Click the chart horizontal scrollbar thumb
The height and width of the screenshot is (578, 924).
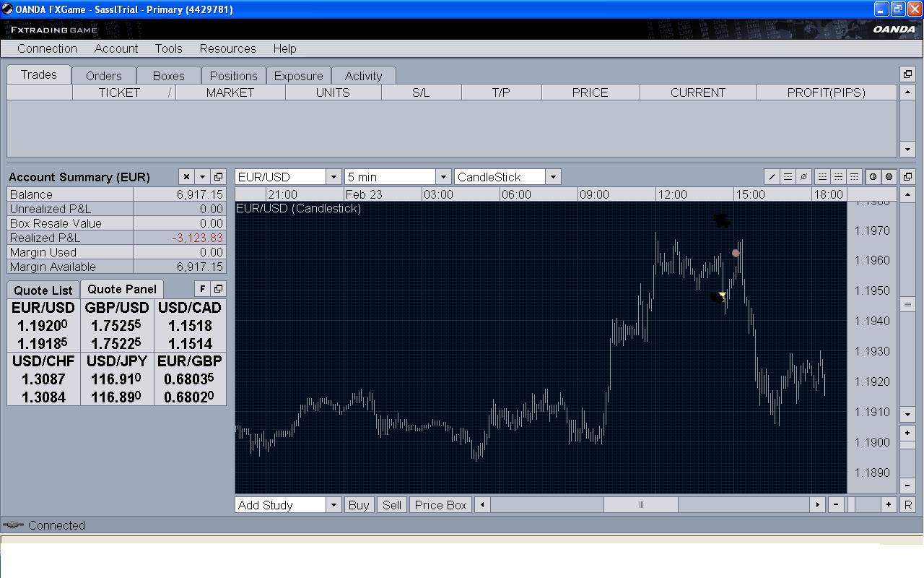coord(640,505)
